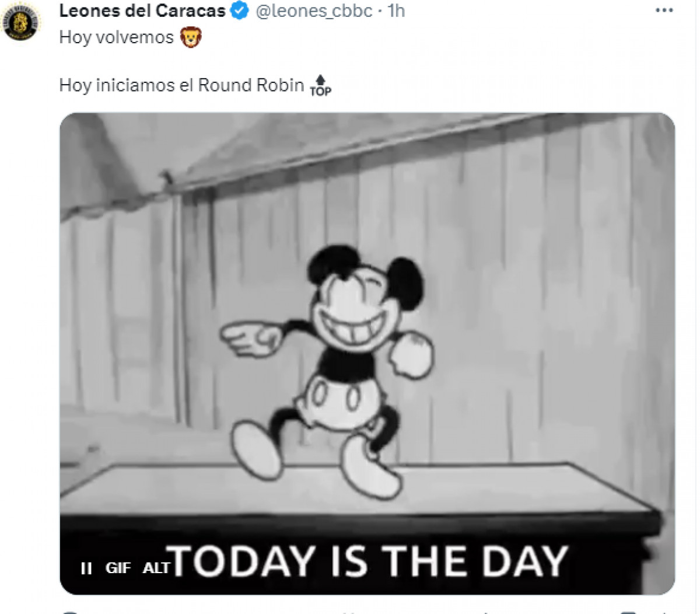Screen dimensions: 700x614
Task: Click Mickey's pointing gloved hand
Action: (x=249, y=338)
